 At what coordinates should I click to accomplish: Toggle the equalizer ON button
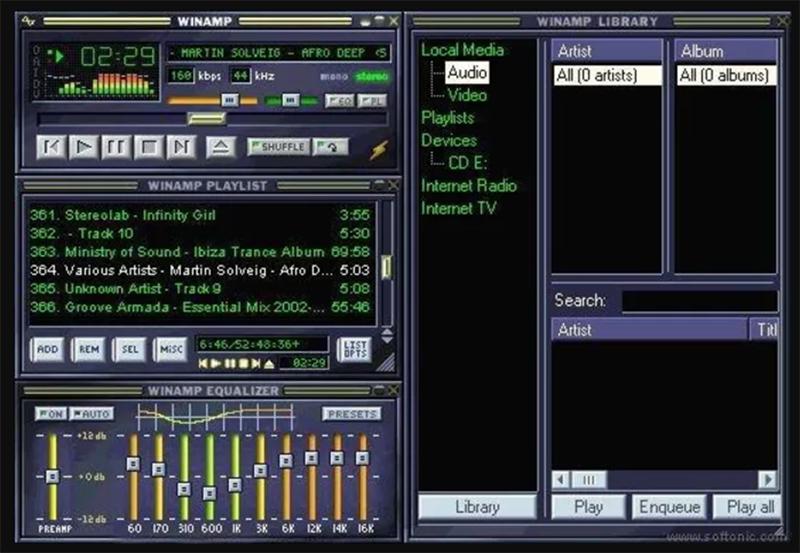[x=50, y=414]
